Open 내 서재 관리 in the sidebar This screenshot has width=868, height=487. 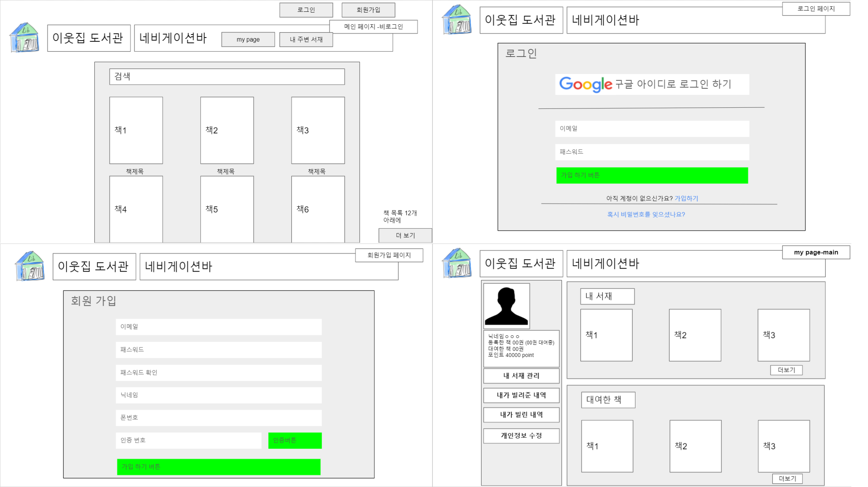pyautogui.click(x=521, y=376)
